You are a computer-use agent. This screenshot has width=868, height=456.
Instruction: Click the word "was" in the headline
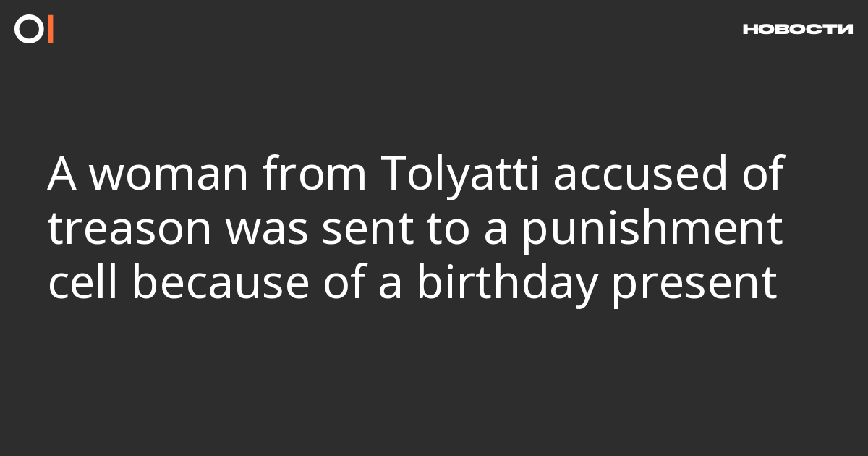click(263, 229)
